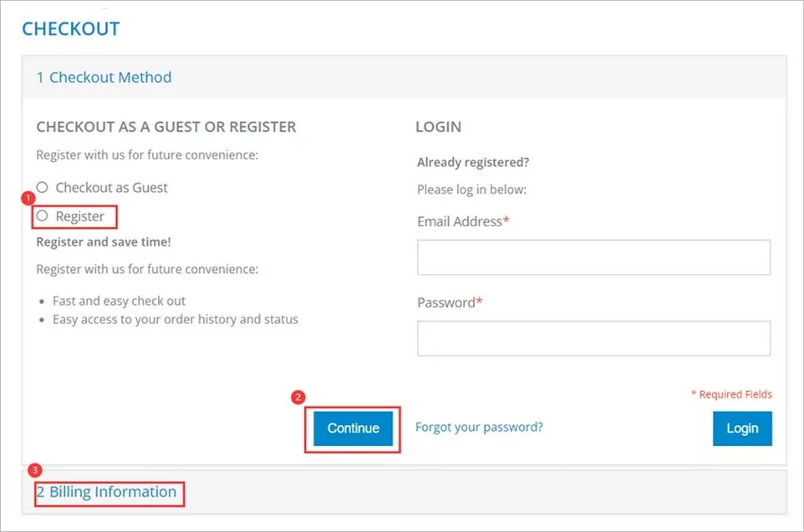The width and height of the screenshot is (804, 532).
Task: Click the 'Fast and easy check out' bullet
Action: click(119, 301)
